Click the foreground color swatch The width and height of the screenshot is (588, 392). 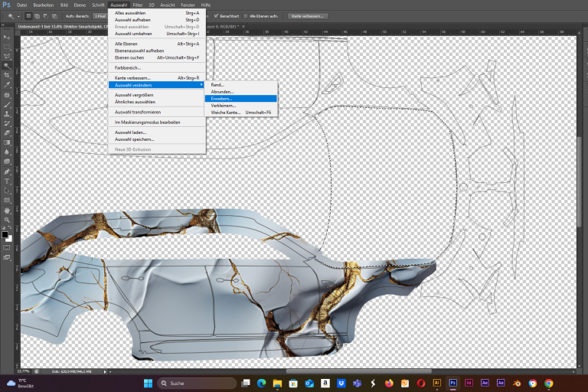(x=5, y=235)
